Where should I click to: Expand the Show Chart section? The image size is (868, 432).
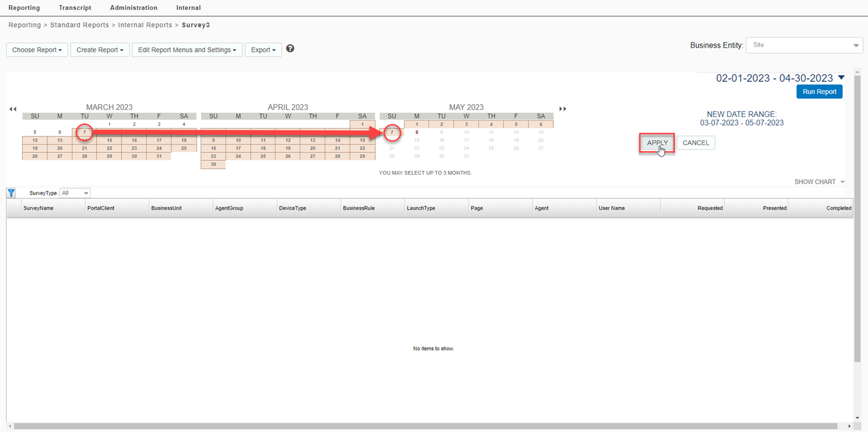click(x=819, y=182)
